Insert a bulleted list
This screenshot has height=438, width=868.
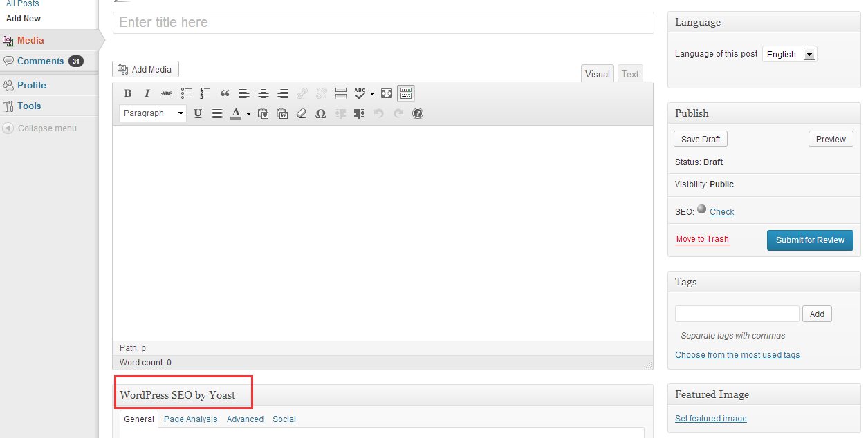[x=186, y=93]
